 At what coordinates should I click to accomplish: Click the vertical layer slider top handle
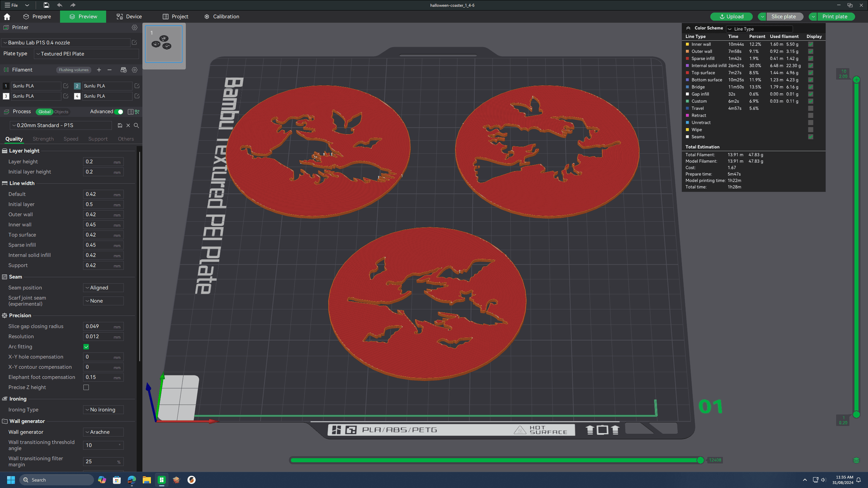click(x=856, y=80)
